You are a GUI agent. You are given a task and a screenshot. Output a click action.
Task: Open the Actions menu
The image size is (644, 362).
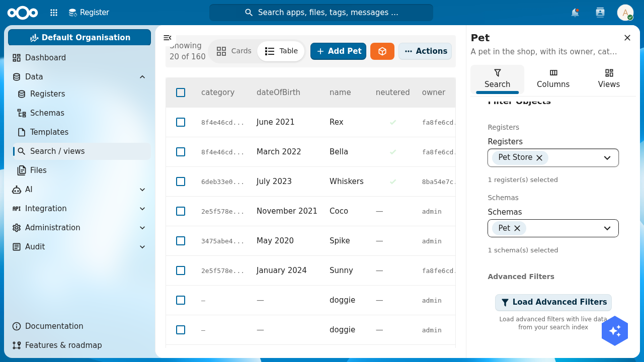click(425, 51)
